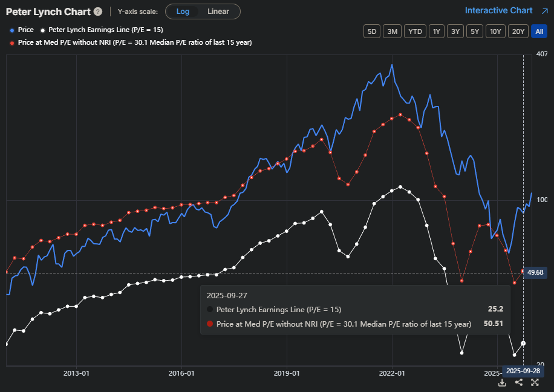This screenshot has height=392, width=554.
Task: Open help icon beside Peter Lynch Chart
Action: (x=98, y=11)
